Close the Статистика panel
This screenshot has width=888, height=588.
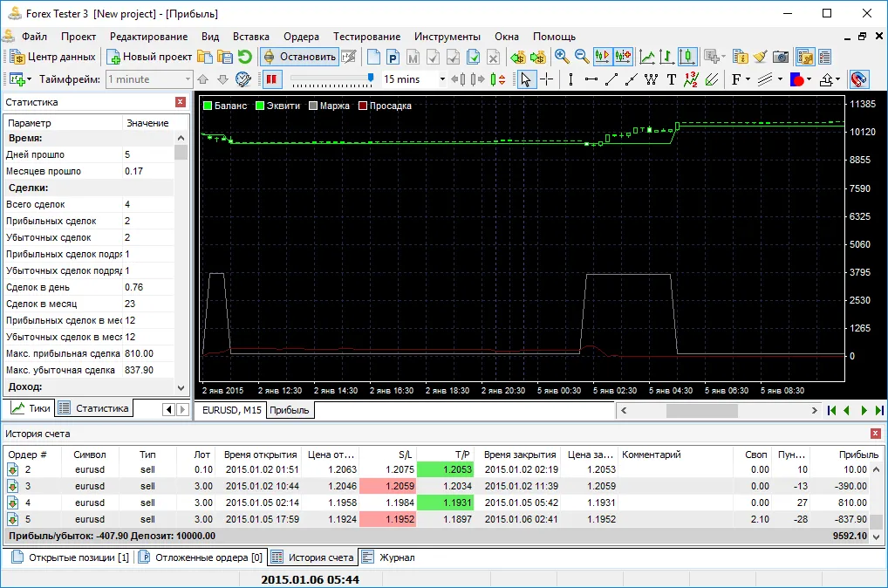[x=181, y=102]
